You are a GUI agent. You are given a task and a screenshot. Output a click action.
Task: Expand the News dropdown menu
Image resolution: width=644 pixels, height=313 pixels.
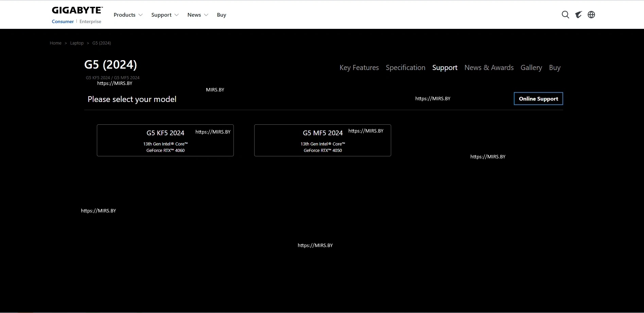198,15
